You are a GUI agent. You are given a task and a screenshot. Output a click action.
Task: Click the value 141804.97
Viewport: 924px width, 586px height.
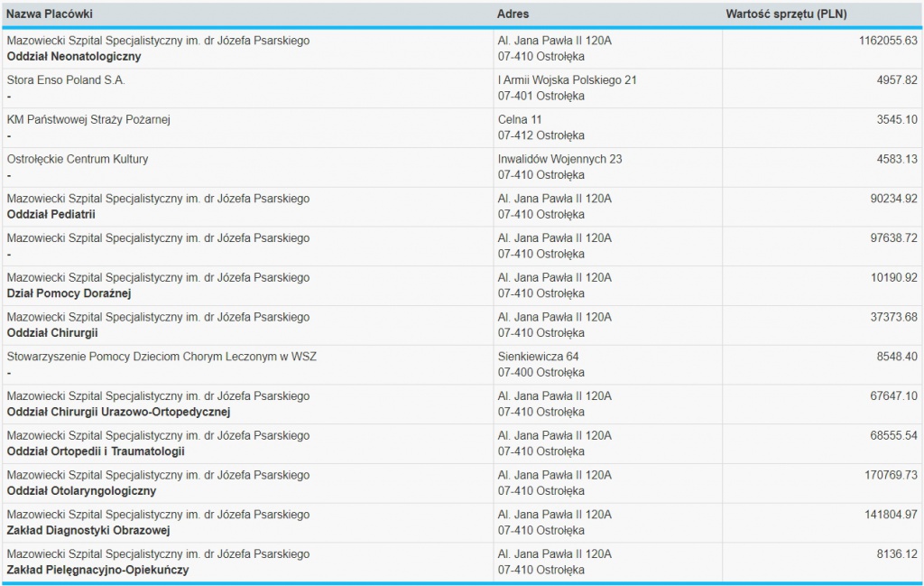(891, 515)
